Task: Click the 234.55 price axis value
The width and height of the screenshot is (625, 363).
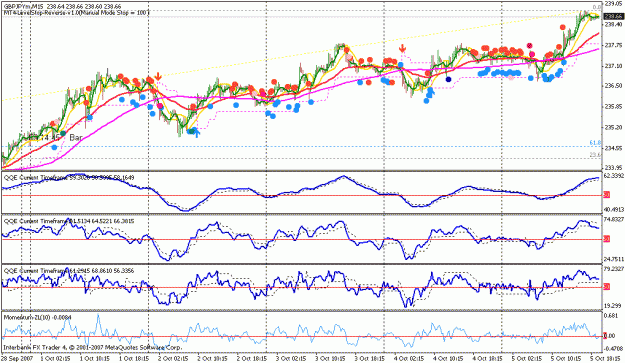Action: pyautogui.click(x=614, y=148)
